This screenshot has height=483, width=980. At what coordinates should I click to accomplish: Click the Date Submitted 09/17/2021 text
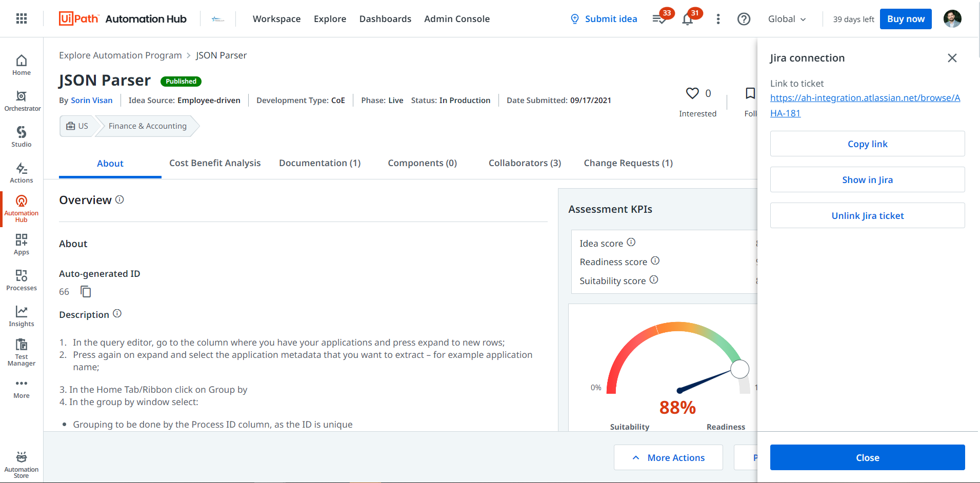pyautogui.click(x=559, y=100)
